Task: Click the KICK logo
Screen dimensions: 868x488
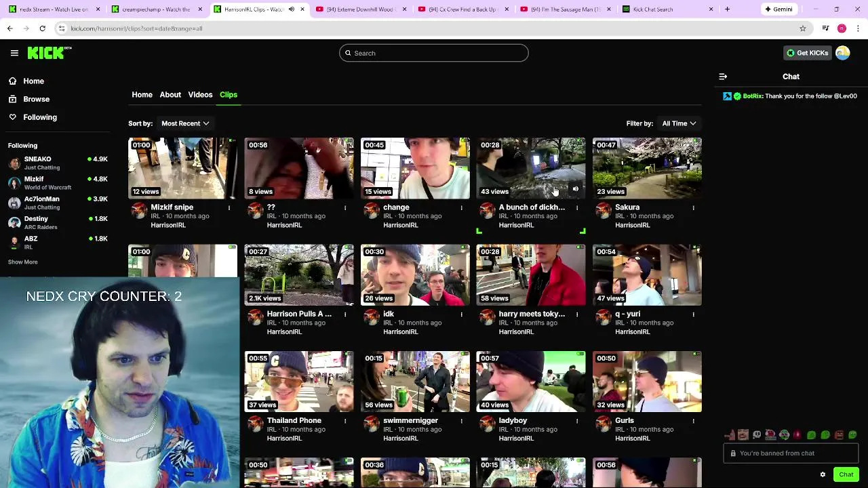Action: tap(50, 53)
